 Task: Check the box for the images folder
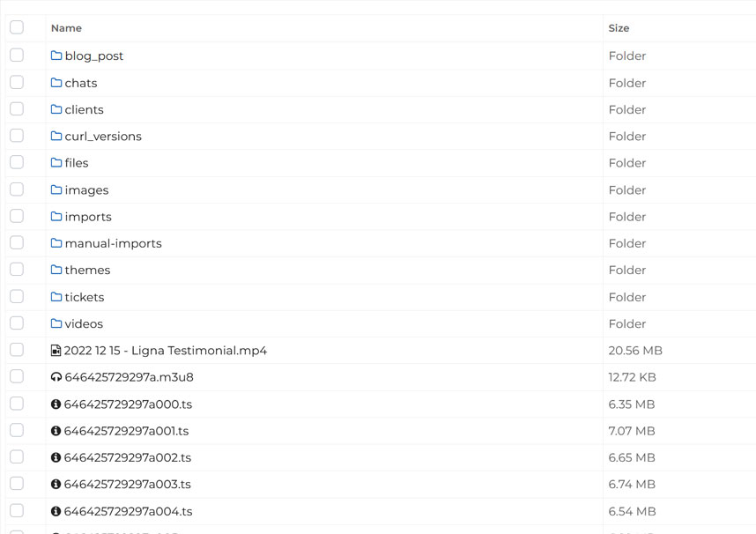point(17,189)
